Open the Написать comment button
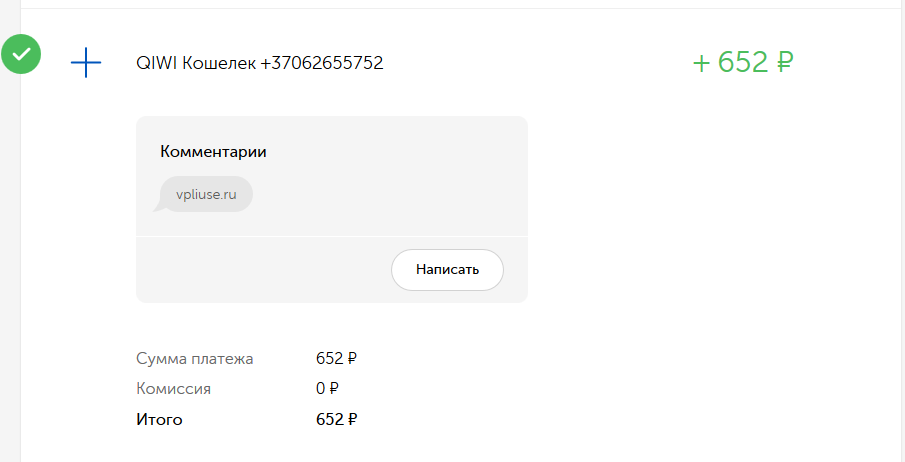This screenshot has height=462, width=905. click(447, 270)
